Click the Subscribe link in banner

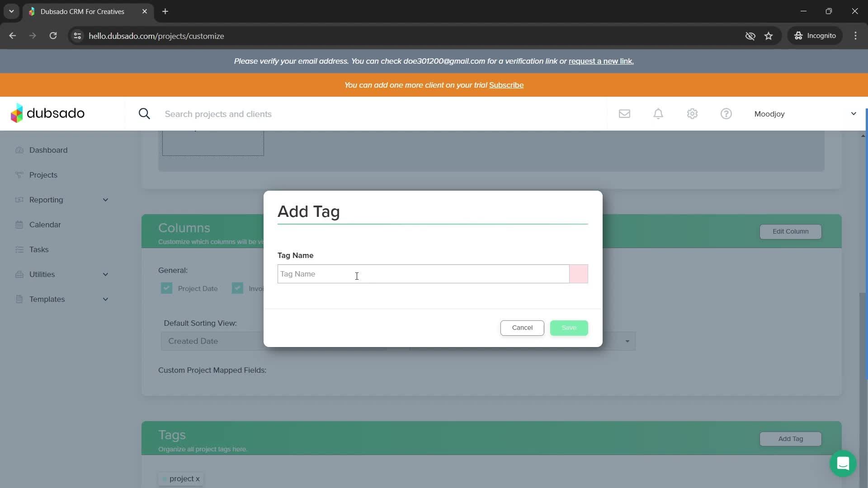[506, 85]
